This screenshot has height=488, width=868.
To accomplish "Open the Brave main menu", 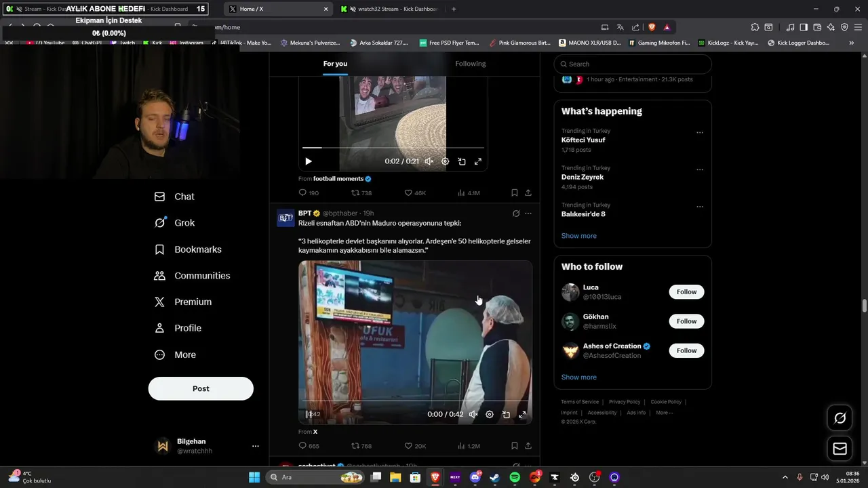I will (857, 27).
